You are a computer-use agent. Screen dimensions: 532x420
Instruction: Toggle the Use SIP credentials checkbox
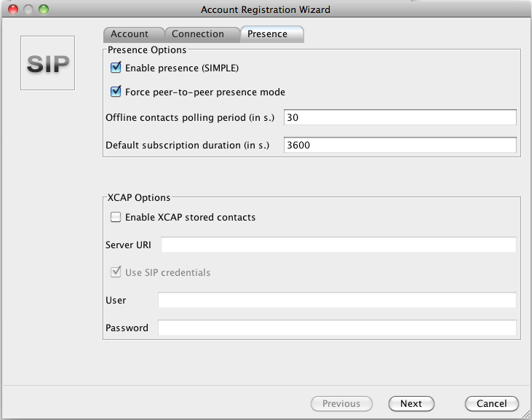pyautogui.click(x=116, y=272)
